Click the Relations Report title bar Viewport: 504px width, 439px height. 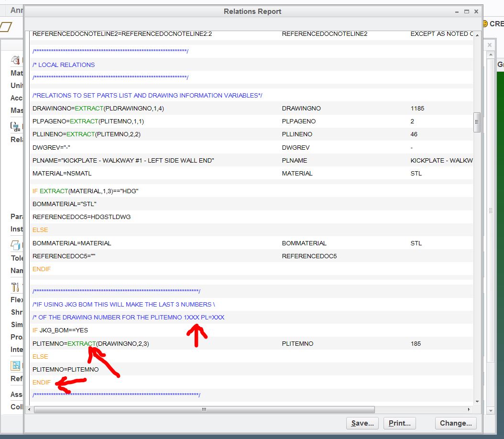tap(252, 11)
